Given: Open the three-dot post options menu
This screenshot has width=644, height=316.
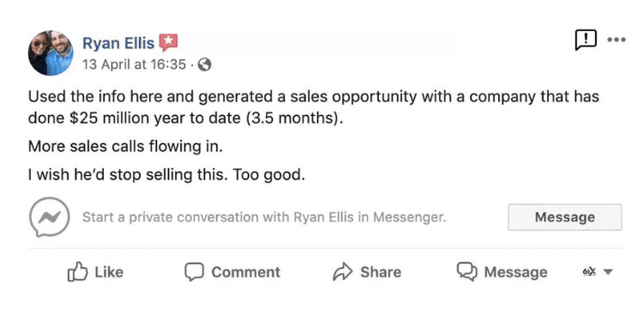Looking at the screenshot, I should tap(616, 39).
